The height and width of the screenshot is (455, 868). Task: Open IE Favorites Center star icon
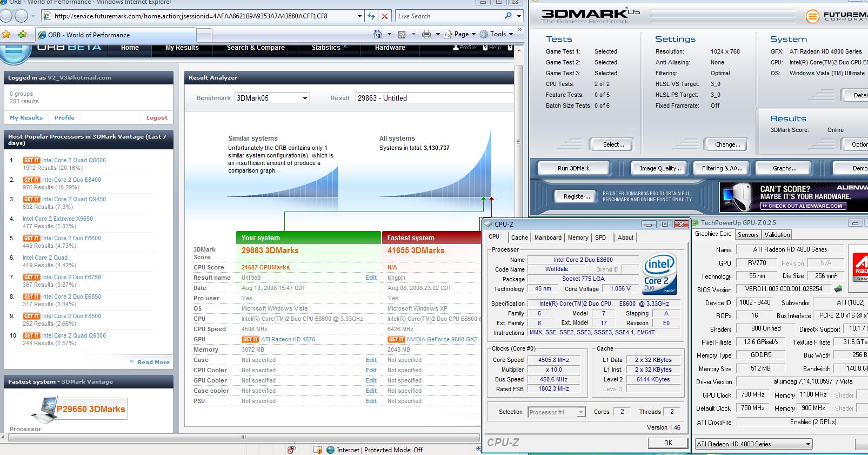click(x=6, y=34)
